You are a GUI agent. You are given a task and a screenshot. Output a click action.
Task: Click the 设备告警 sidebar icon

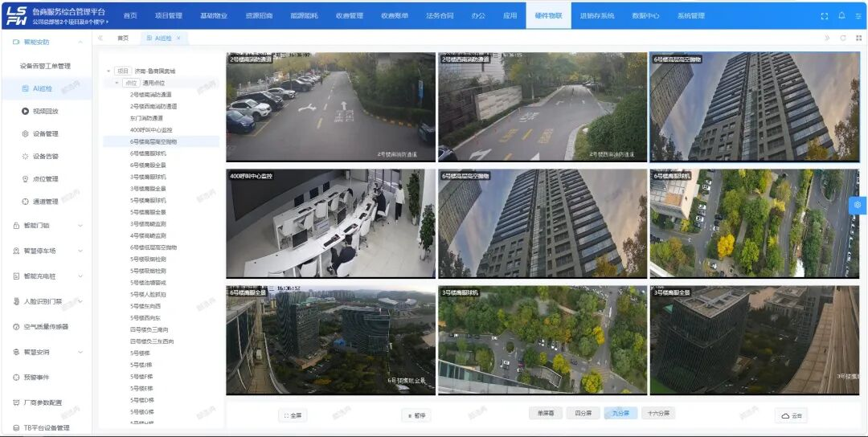point(25,157)
